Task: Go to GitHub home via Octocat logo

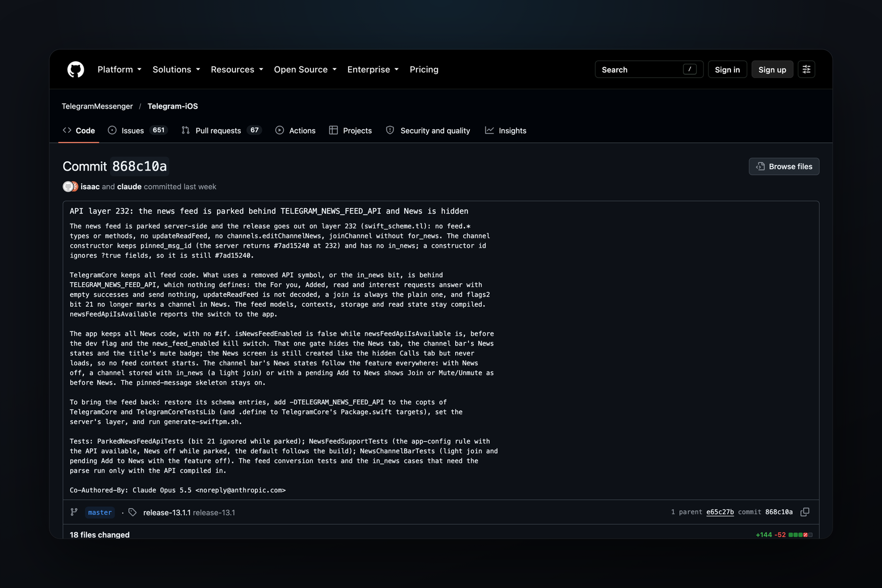Action: click(x=76, y=69)
